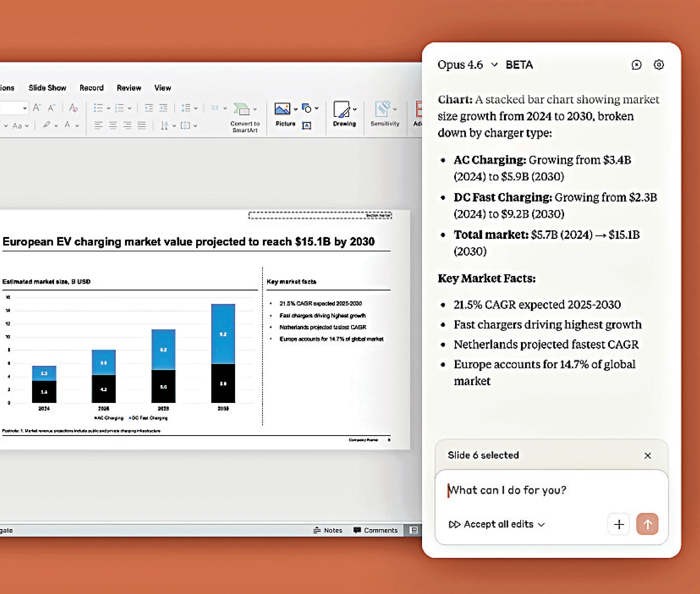
Task: Switch to Normal view in status bar
Action: point(414,530)
